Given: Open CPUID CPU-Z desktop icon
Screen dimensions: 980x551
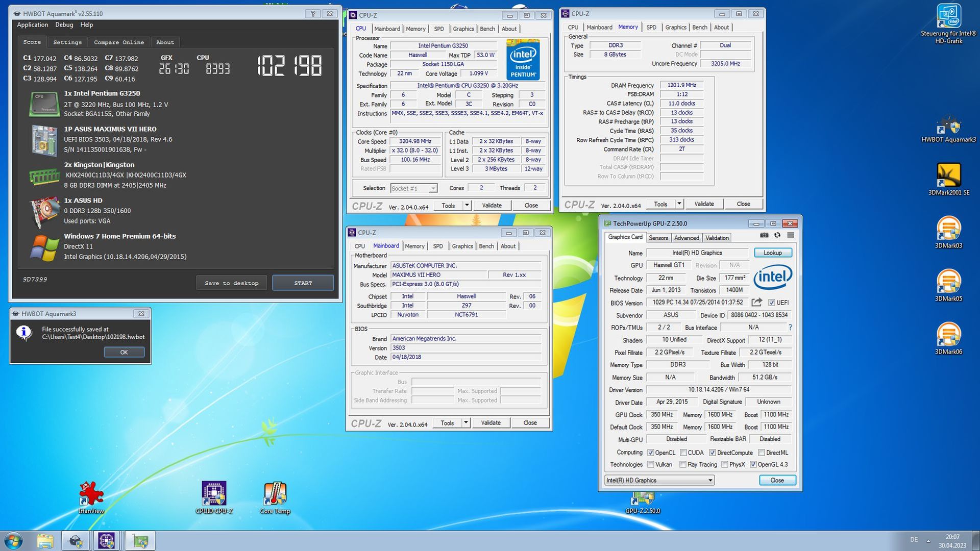Looking at the screenshot, I should point(214,498).
